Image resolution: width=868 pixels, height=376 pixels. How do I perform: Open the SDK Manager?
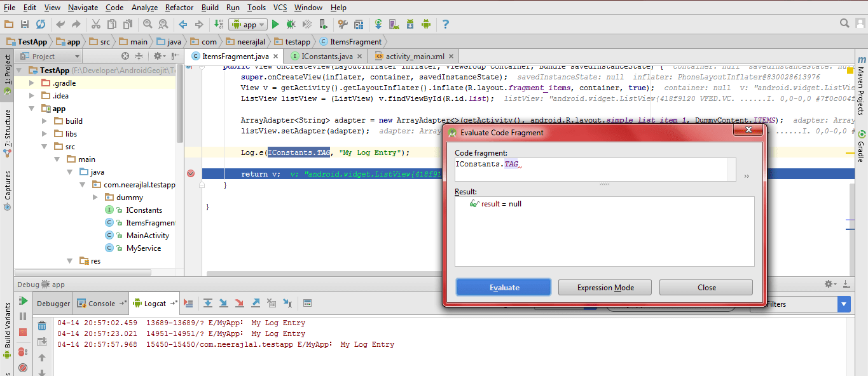pyautogui.click(x=411, y=24)
